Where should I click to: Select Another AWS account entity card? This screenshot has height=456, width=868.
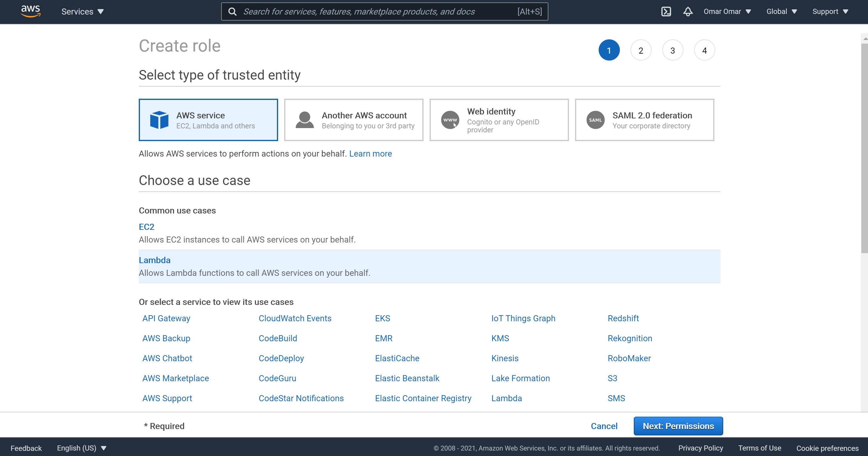354,120
